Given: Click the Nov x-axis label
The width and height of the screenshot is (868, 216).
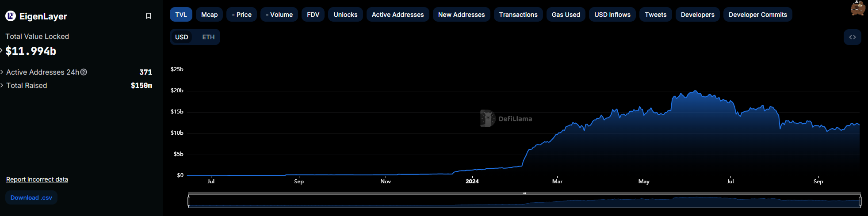Looking at the screenshot, I should click(386, 181).
